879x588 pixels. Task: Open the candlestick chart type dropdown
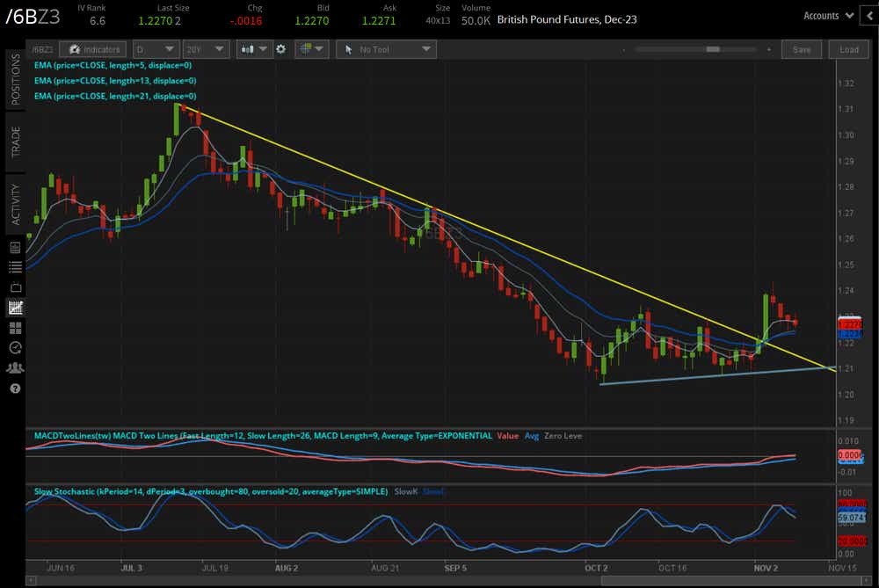point(254,49)
